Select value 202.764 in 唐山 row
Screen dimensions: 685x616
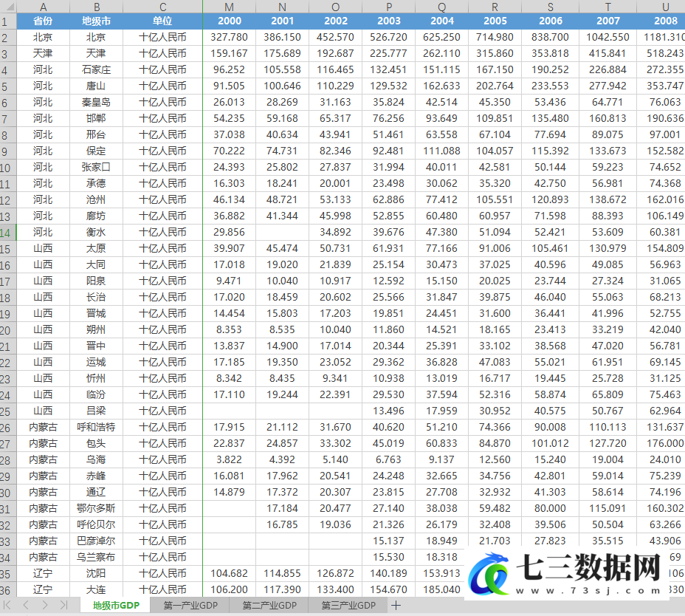[495, 86]
